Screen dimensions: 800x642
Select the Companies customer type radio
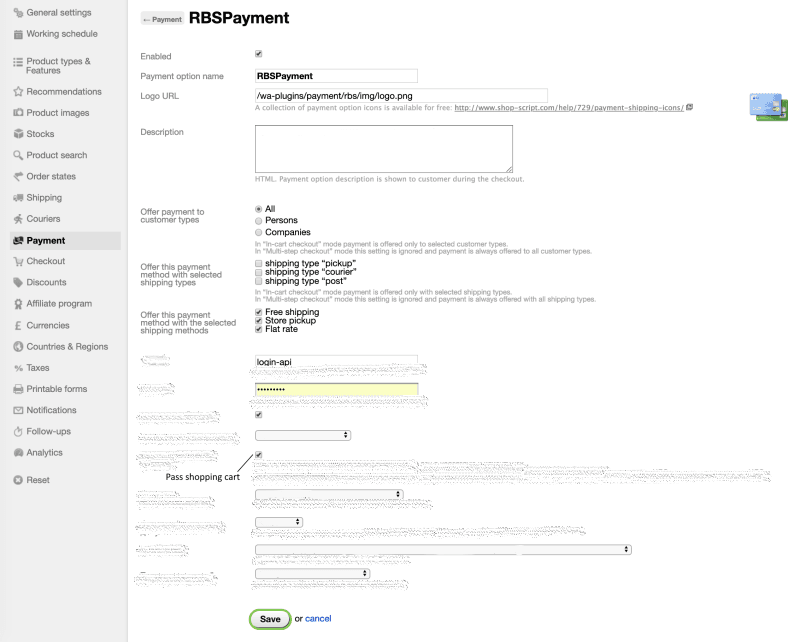tap(259, 232)
